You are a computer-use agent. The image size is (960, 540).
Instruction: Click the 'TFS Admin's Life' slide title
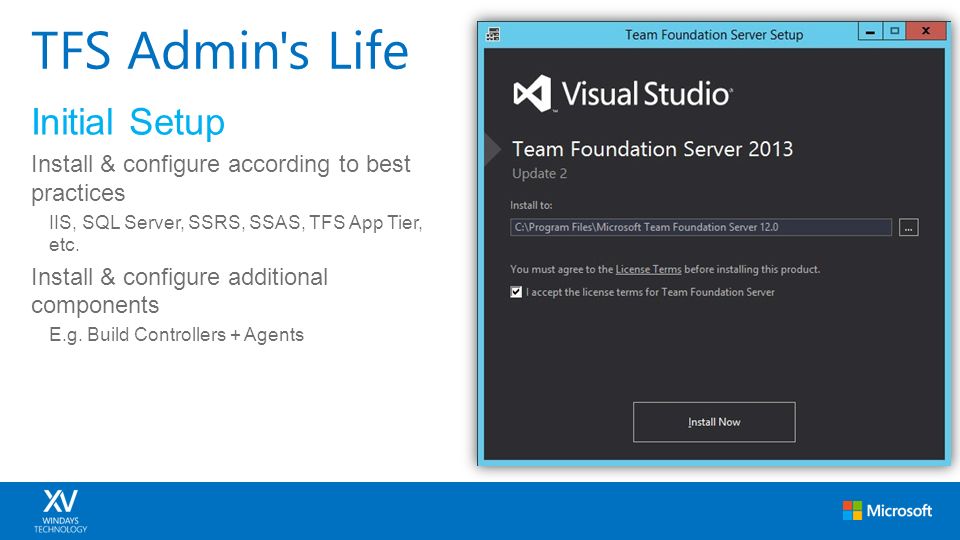(x=220, y=50)
